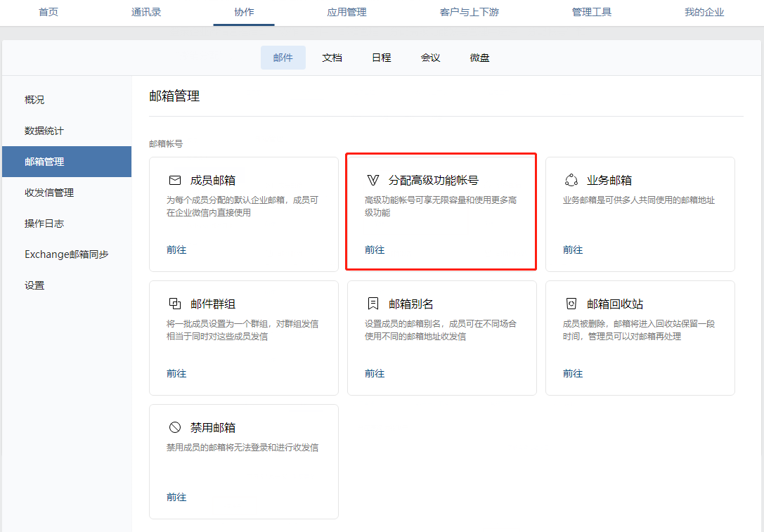Go to 分配高级功能帐号 via 前往 link
Image resolution: width=764 pixels, height=532 pixels.
click(x=375, y=249)
